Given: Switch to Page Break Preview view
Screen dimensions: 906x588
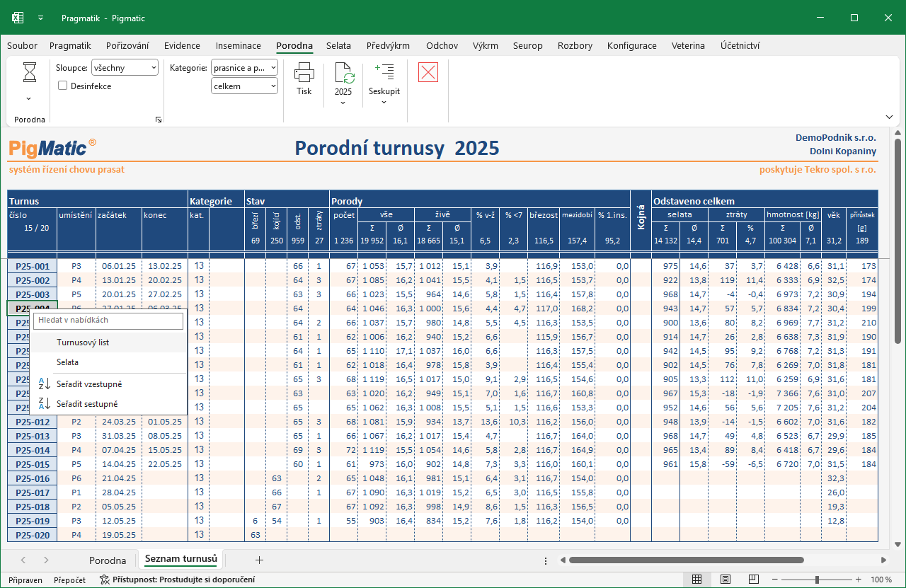Looking at the screenshot, I should coord(754,580).
